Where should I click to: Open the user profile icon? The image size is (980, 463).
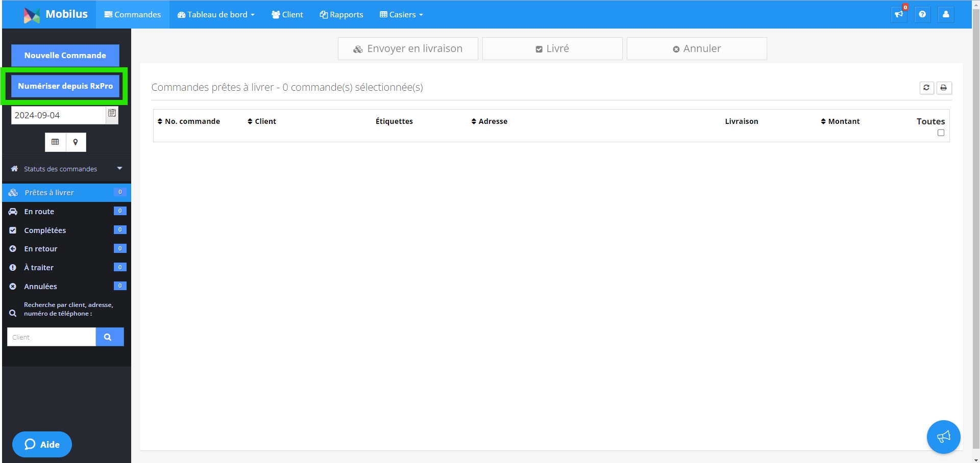pyautogui.click(x=946, y=14)
